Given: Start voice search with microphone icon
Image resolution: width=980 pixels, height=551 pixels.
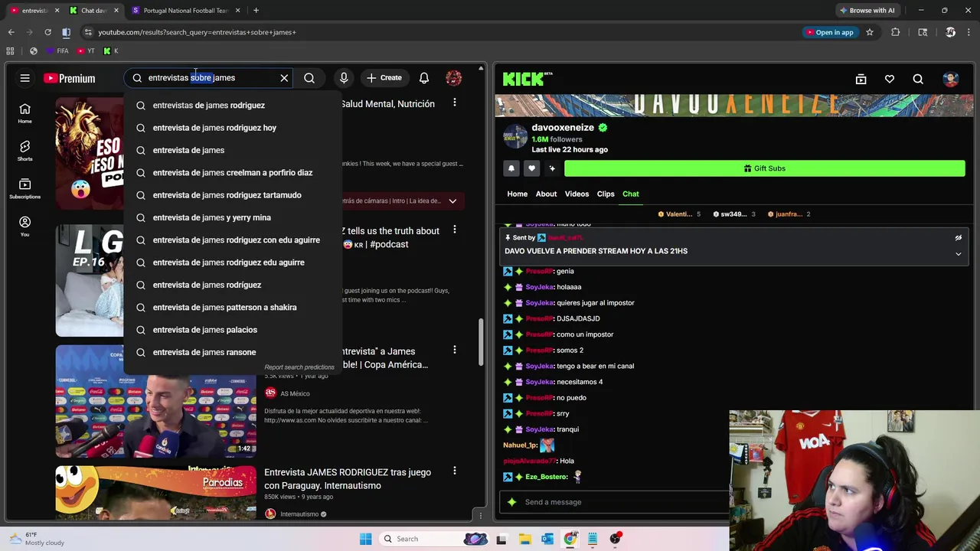Looking at the screenshot, I should (x=344, y=78).
